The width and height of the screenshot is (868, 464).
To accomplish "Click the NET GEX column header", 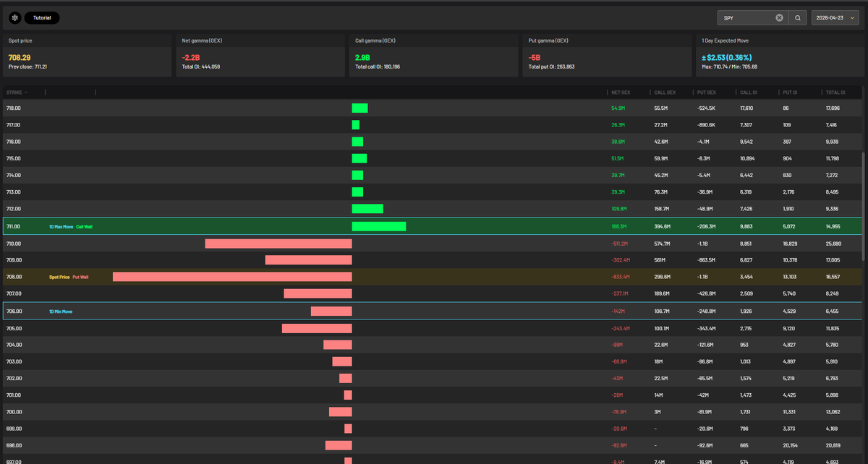I will point(621,93).
